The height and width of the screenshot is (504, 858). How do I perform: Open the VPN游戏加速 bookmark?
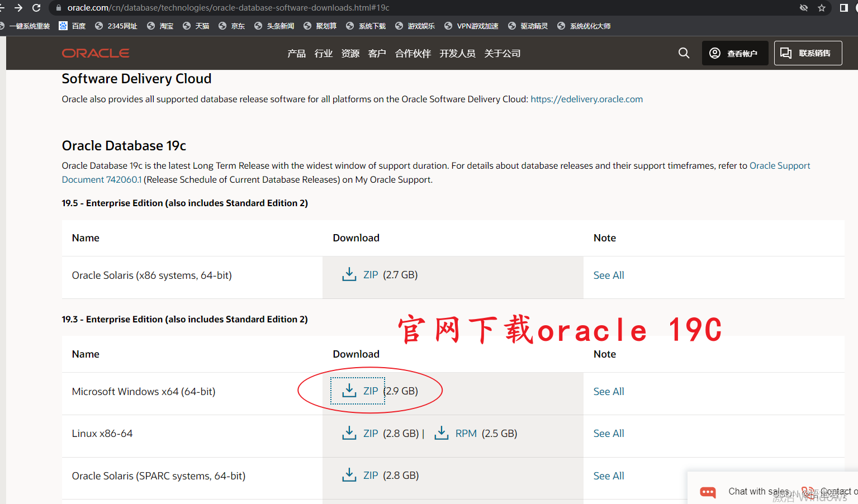tap(472, 26)
